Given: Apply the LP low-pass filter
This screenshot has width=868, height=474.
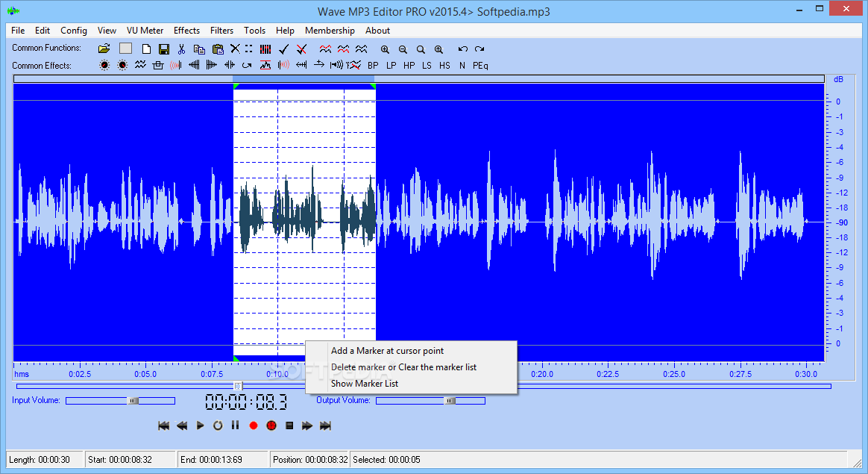Looking at the screenshot, I should pos(391,66).
